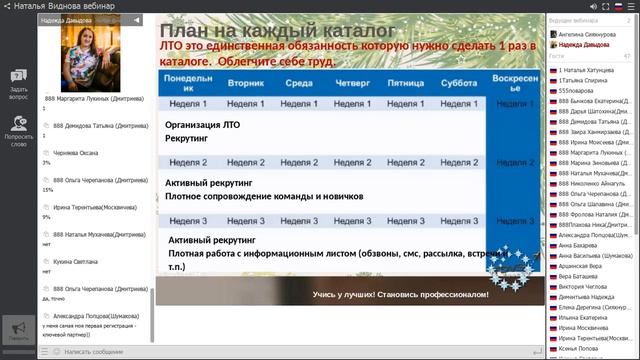Click the presenter video thumbnail
This screenshot has height=360, width=640.
click(91, 53)
